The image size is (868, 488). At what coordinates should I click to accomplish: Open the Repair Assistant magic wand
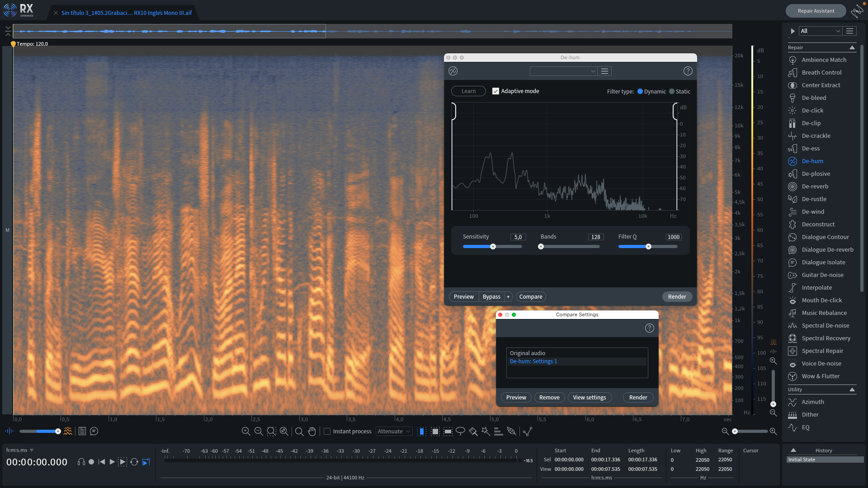coord(857,11)
